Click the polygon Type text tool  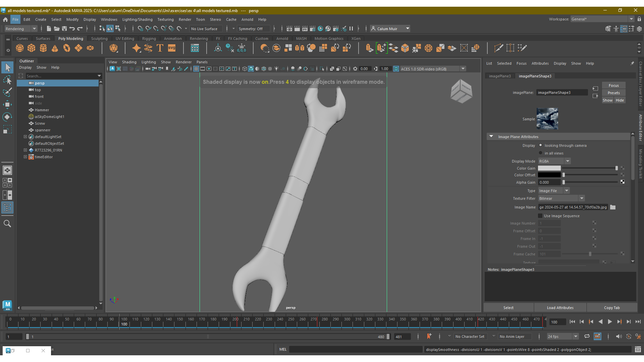point(160,48)
